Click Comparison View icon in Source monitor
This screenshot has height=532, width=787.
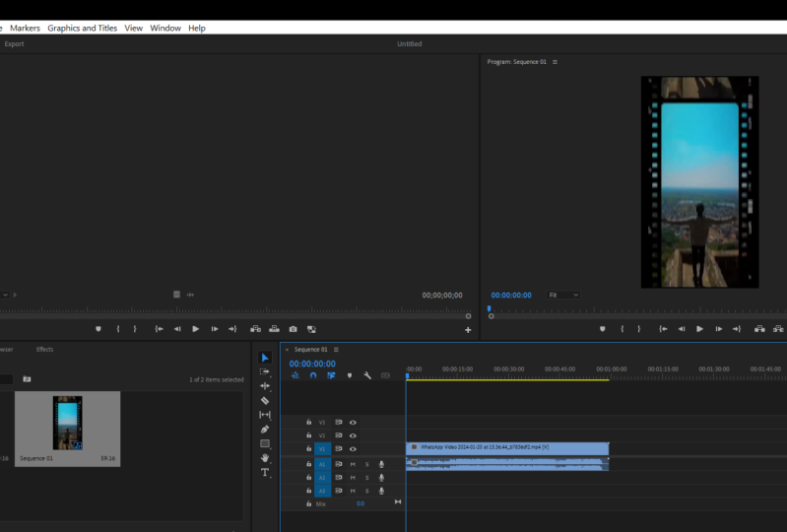pyautogui.click(x=311, y=329)
